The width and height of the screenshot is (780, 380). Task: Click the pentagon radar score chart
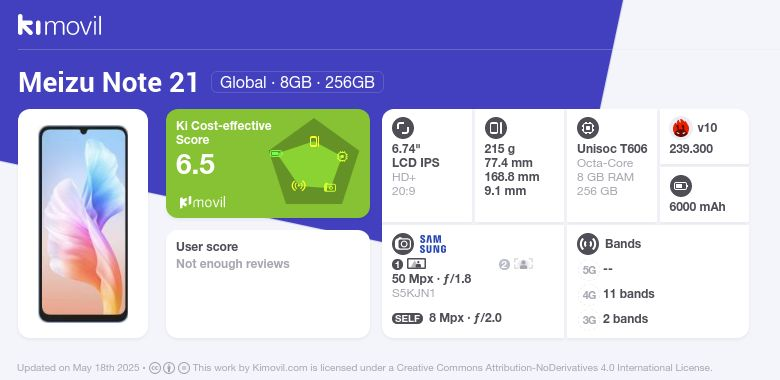pos(314,162)
